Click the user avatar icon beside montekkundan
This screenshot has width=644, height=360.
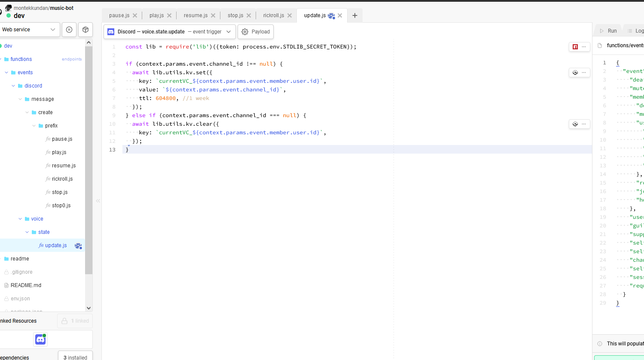[x=8, y=8]
